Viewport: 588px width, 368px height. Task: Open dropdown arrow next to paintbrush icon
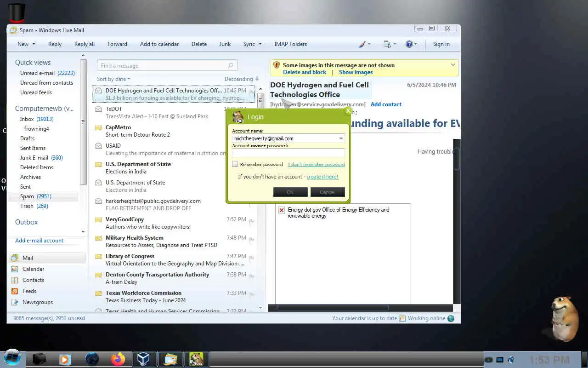pos(369,44)
